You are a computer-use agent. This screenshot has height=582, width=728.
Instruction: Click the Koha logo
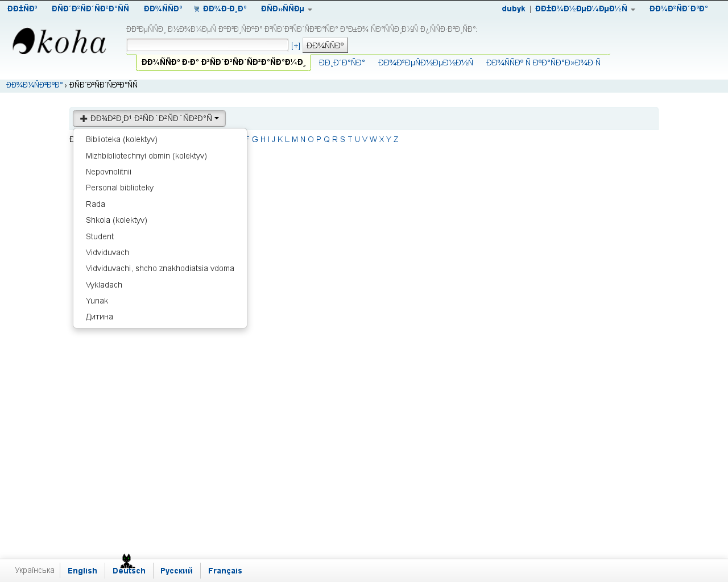pos(59,42)
